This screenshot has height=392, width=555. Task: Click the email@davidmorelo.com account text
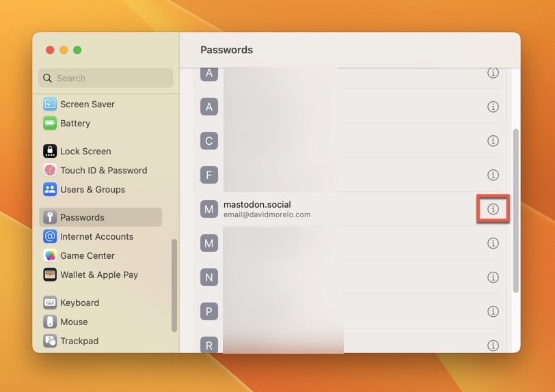click(267, 214)
